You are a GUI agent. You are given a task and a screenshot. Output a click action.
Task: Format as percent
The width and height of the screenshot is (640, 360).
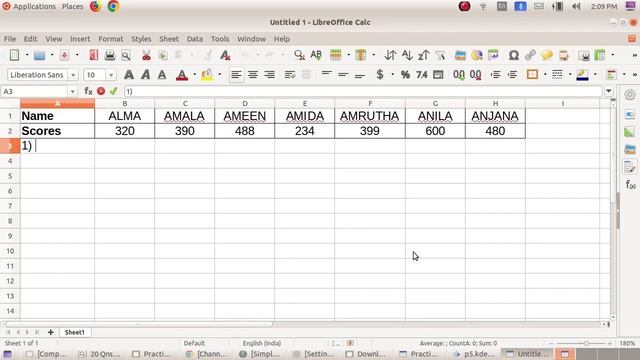pos(405,75)
